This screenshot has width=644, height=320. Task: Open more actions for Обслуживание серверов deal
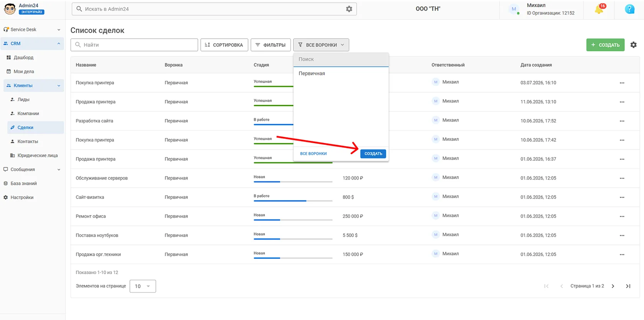click(x=622, y=178)
